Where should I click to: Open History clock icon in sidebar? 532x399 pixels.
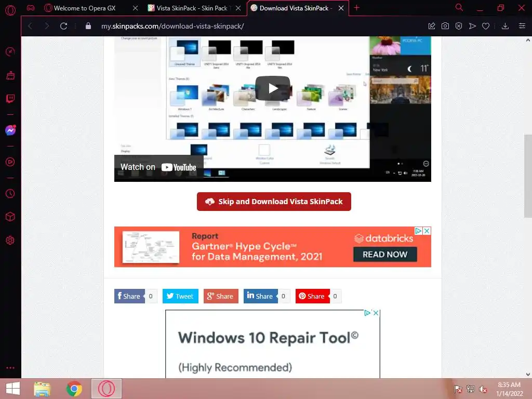[10, 193]
